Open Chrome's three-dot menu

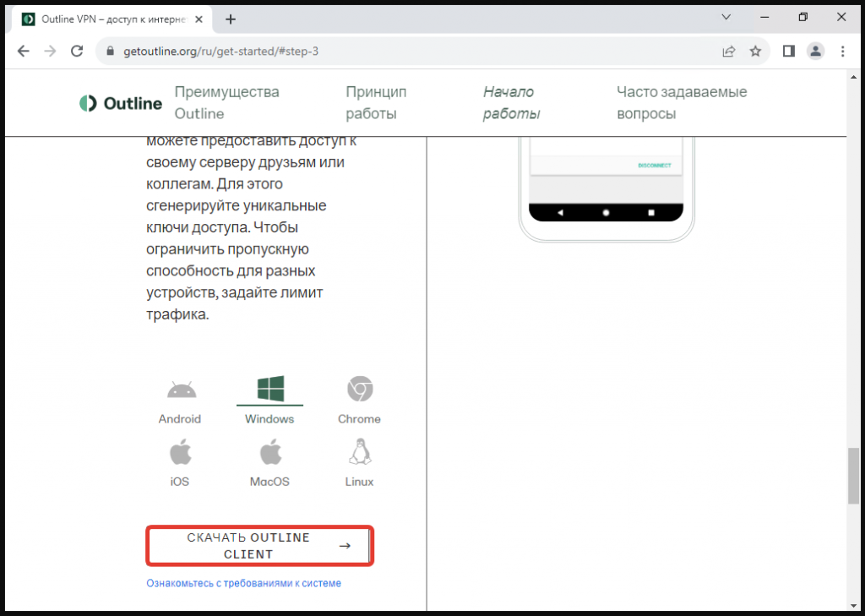842,51
